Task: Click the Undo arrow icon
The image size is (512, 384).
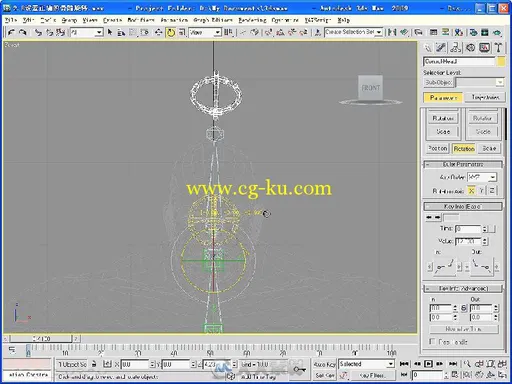Action: [12, 32]
